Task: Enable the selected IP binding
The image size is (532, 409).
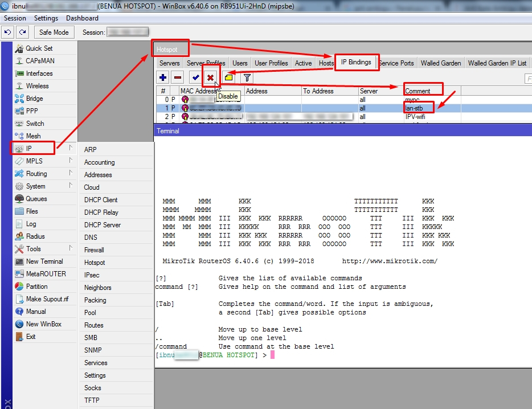Action: tap(196, 76)
